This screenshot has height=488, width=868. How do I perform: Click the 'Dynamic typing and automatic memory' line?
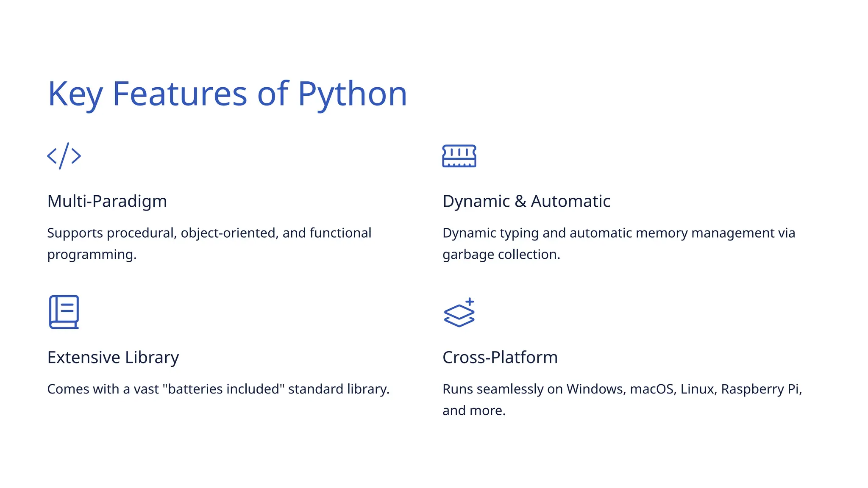point(618,233)
